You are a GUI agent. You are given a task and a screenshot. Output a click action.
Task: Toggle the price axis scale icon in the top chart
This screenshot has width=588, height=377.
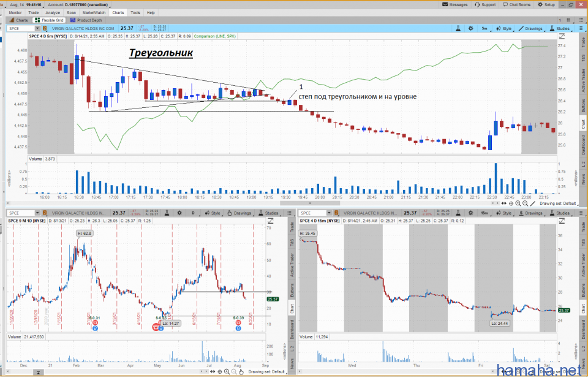562,36
